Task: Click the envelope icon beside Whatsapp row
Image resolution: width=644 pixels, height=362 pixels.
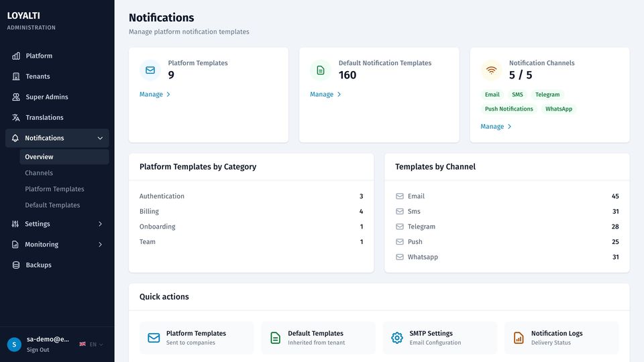Action: coord(400,257)
